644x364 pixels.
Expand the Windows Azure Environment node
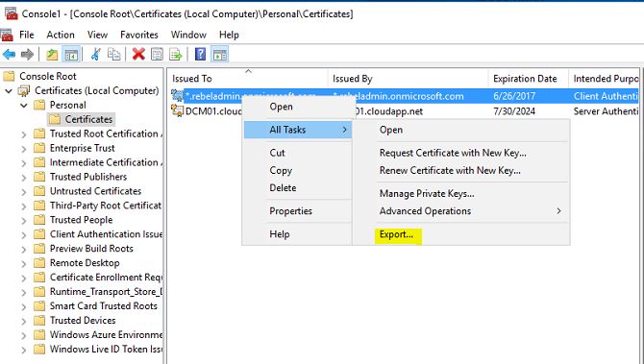point(24,335)
